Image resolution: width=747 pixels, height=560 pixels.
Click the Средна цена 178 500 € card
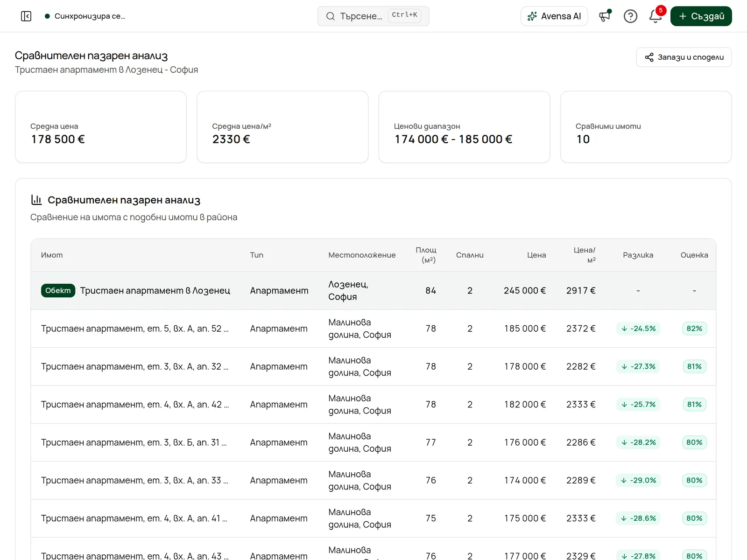pos(101,127)
